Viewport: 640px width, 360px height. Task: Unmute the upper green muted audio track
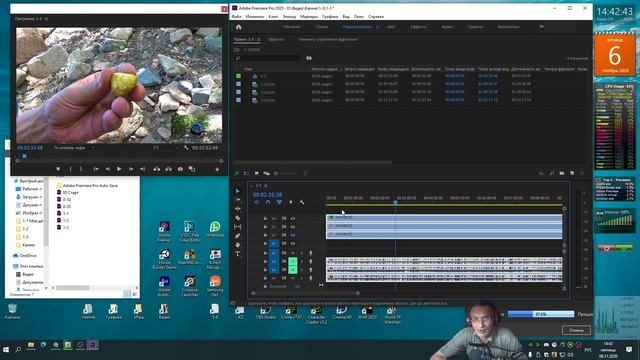(x=293, y=261)
